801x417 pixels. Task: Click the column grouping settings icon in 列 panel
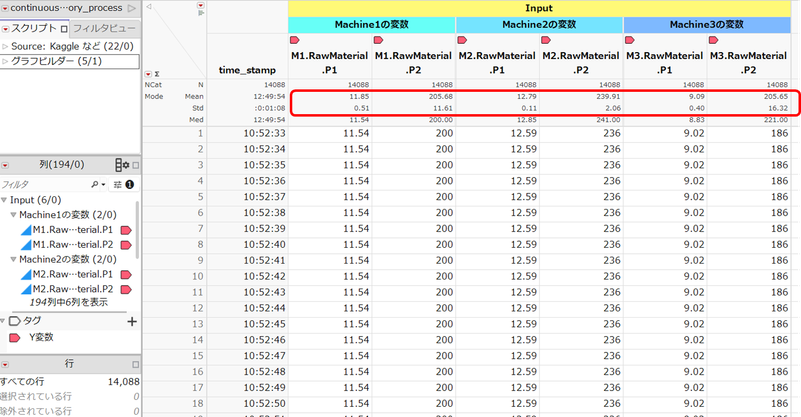tap(122, 165)
